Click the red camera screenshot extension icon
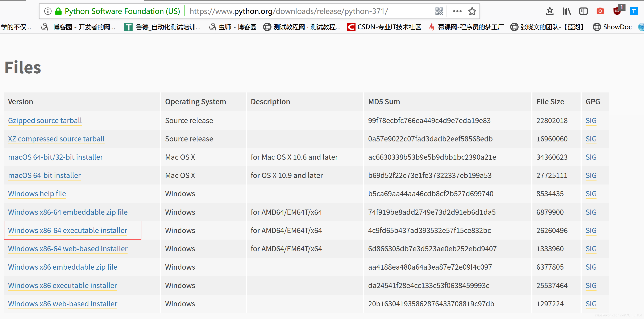Viewport: 644px width, 319px height. (x=600, y=11)
